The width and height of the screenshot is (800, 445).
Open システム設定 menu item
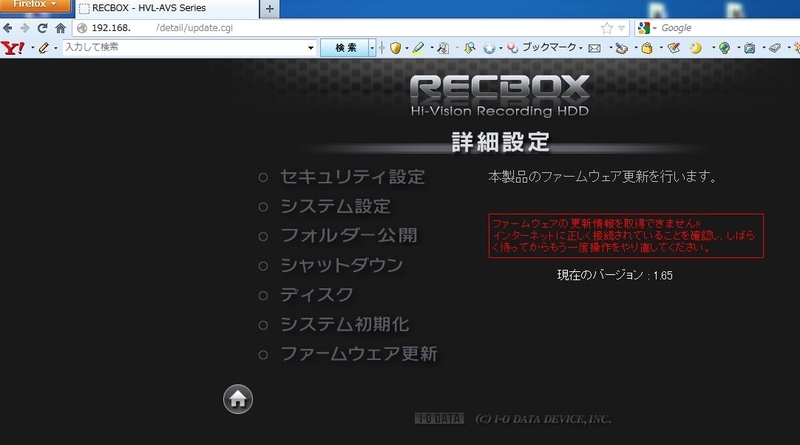(x=336, y=207)
